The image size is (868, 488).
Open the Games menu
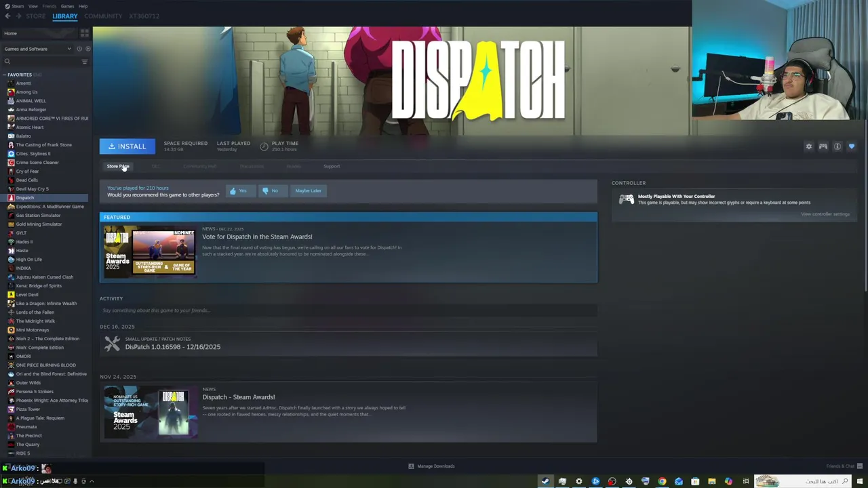67,6
